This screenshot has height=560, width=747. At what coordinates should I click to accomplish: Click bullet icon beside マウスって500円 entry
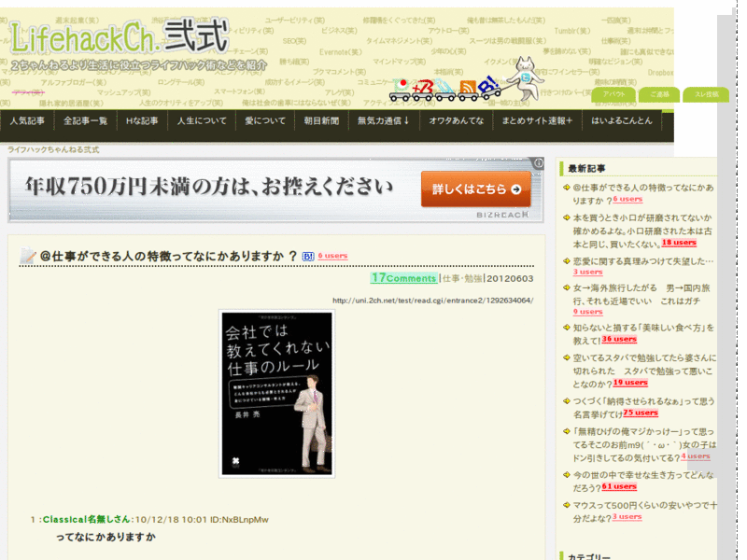point(567,505)
